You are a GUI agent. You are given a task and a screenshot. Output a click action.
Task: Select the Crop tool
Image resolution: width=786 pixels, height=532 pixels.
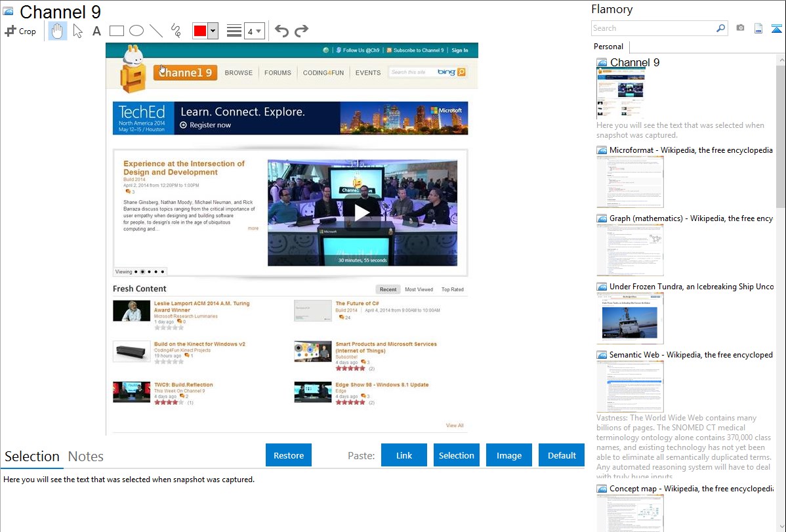pyautogui.click(x=20, y=31)
